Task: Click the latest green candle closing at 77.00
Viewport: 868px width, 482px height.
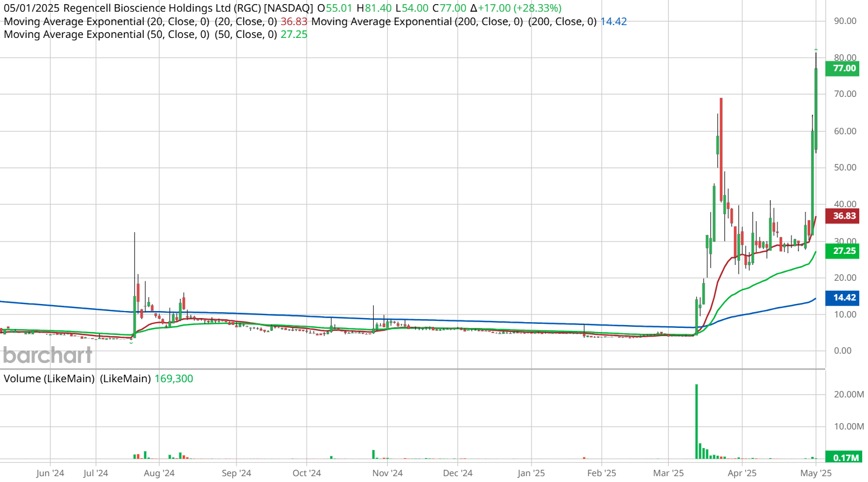Action: pyautogui.click(x=816, y=109)
